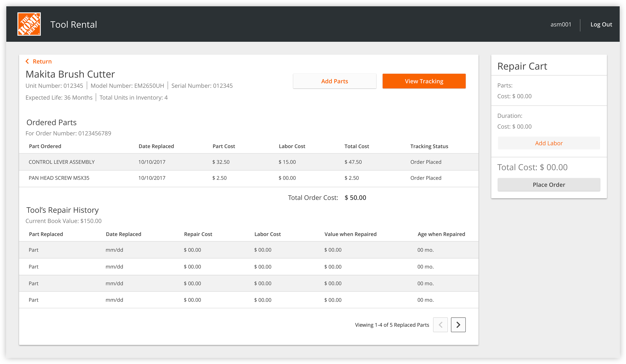This screenshot has width=626, height=364.
Task: Log Out of the account
Action: [x=601, y=24]
